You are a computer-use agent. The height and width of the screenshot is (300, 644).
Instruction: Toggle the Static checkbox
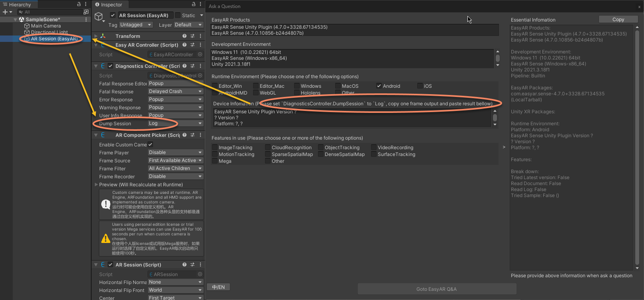(178, 15)
